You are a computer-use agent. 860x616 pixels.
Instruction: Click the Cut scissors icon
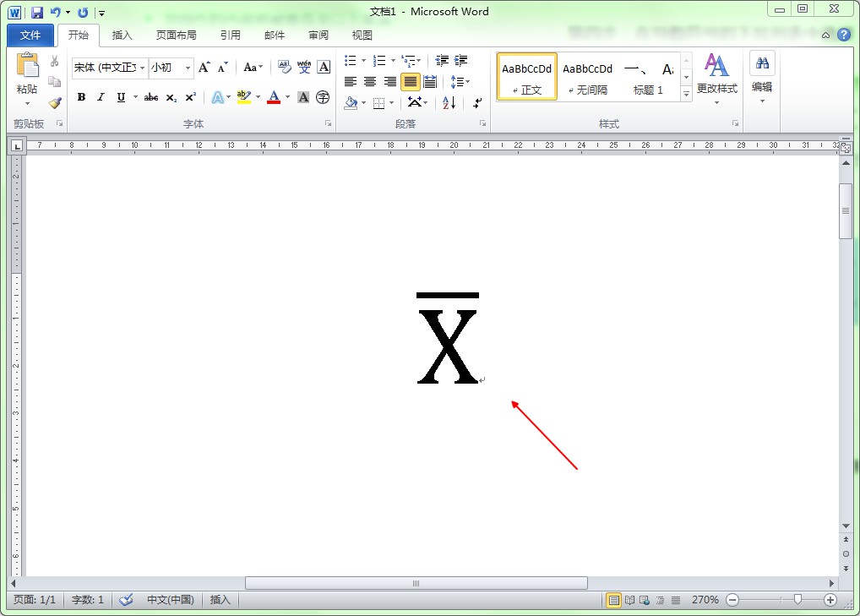(x=54, y=62)
